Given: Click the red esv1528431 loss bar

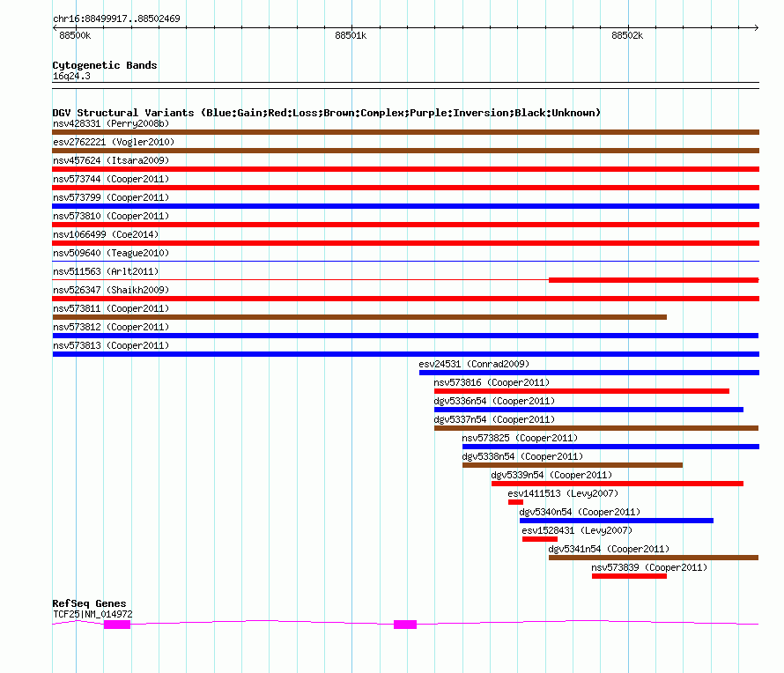Looking at the screenshot, I should (x=539, y=539).
